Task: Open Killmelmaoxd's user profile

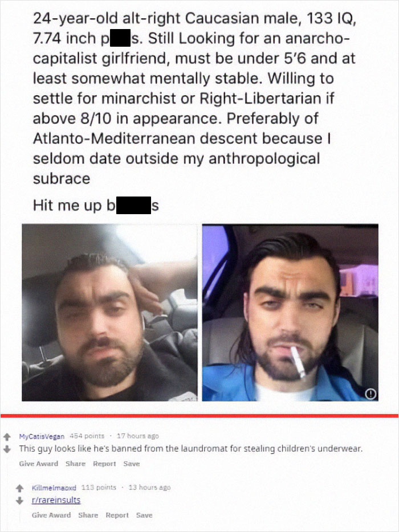Action: coord(54,488)
